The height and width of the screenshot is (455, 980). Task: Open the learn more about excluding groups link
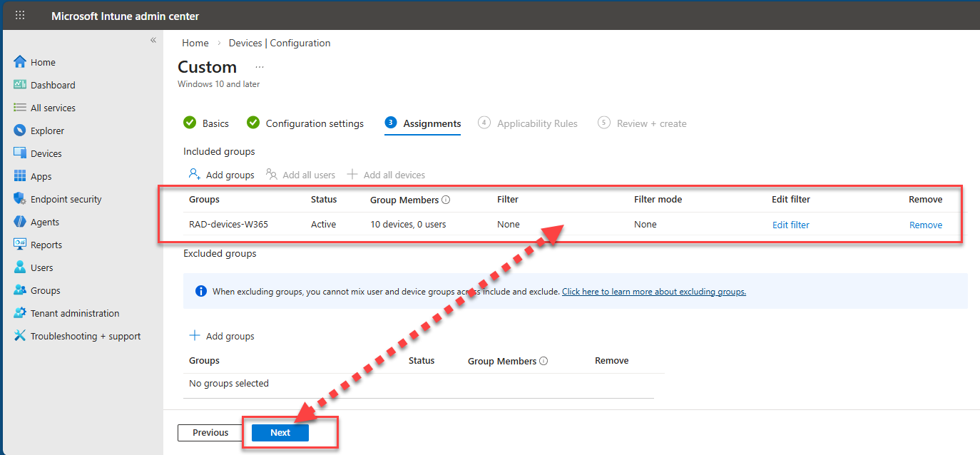653,292
